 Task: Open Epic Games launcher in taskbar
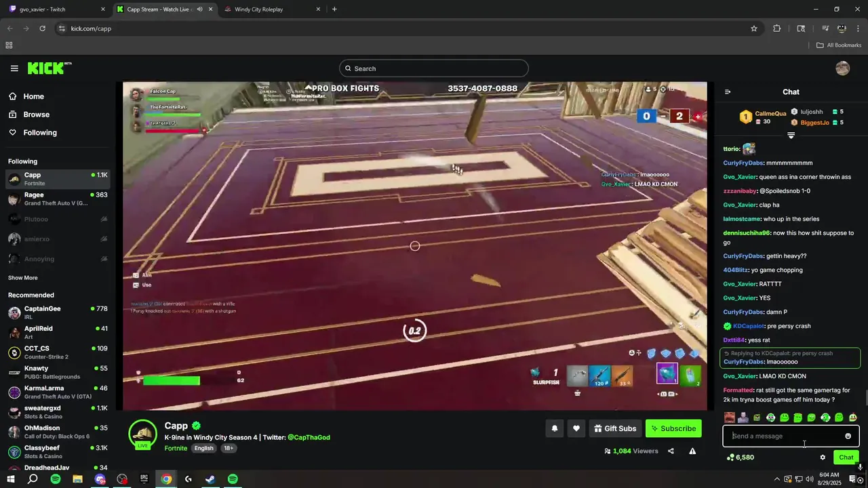click(144, 479)
